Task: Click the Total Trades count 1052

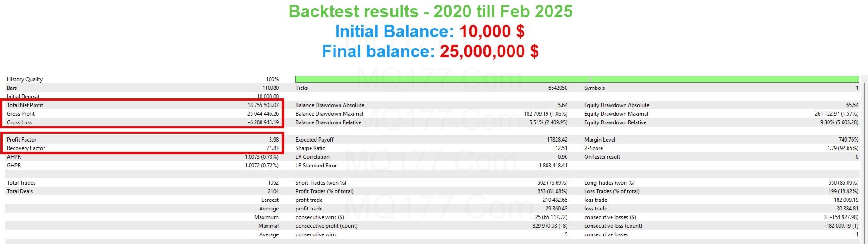Action: pos(273,183)
